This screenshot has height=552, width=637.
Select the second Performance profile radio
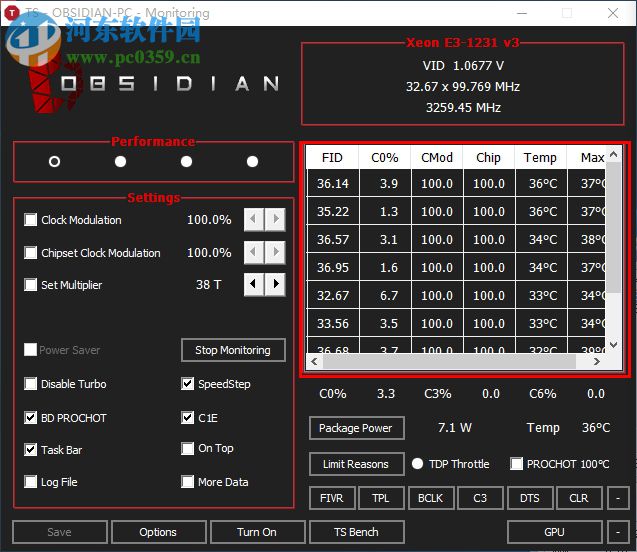[x=120, y=162]
